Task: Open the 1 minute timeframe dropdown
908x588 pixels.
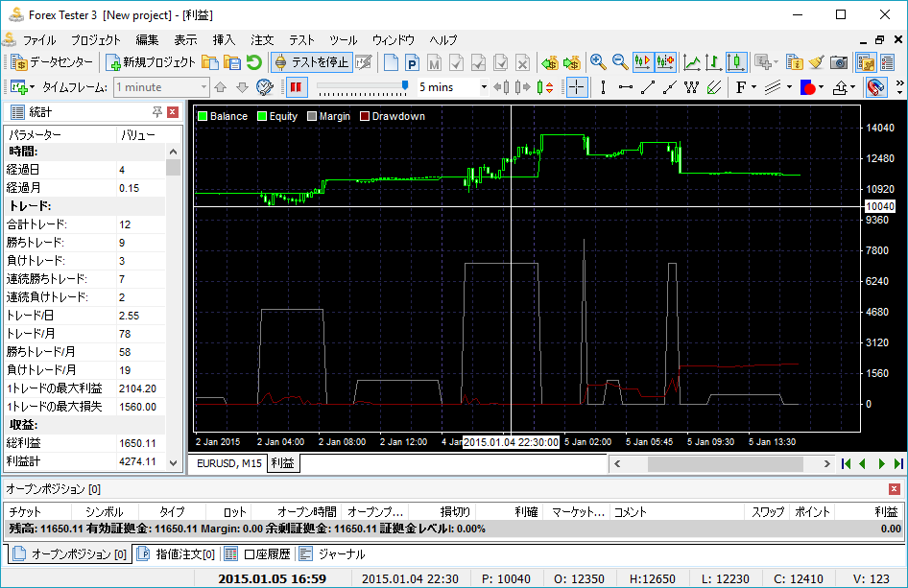Action: (x=203, y=87)
